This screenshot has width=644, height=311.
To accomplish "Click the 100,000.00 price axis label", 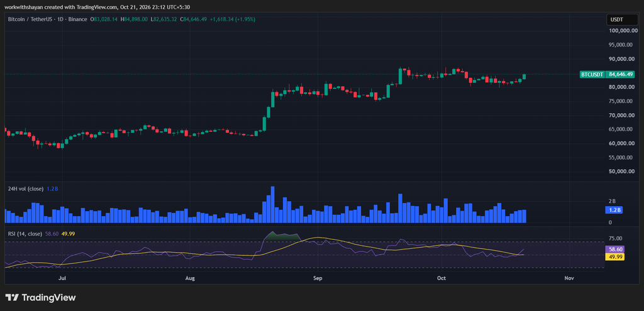I will 623,31.
